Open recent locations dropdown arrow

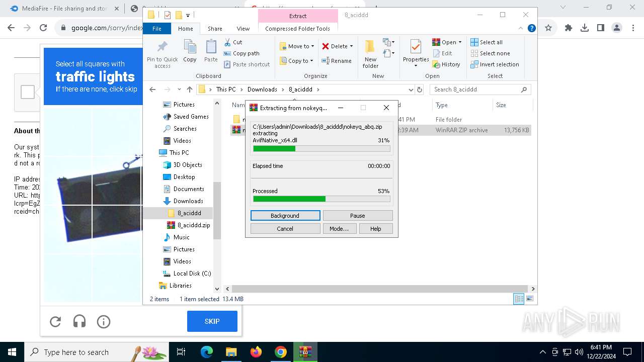point(179,89)
